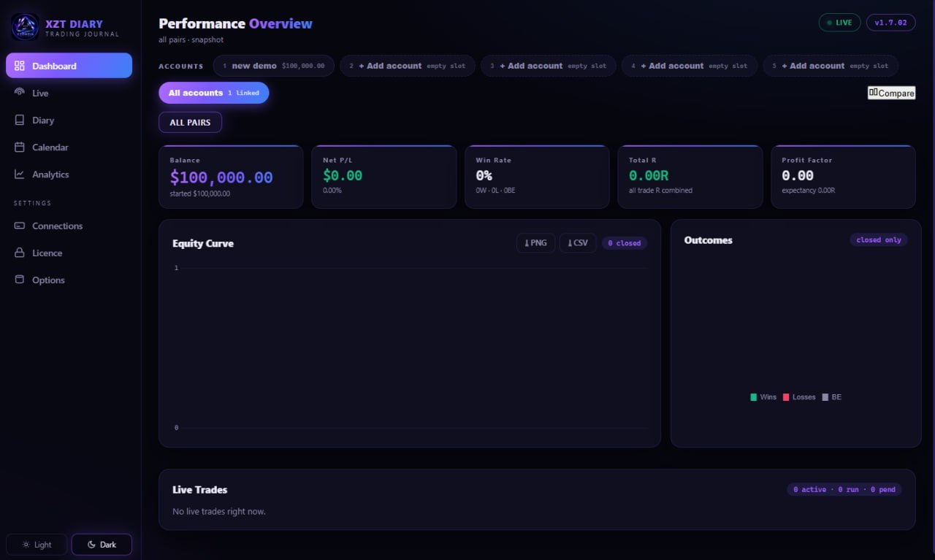Click the Win Rate 0% value
This screenshot has width=935, height=560.
point(484,175)
